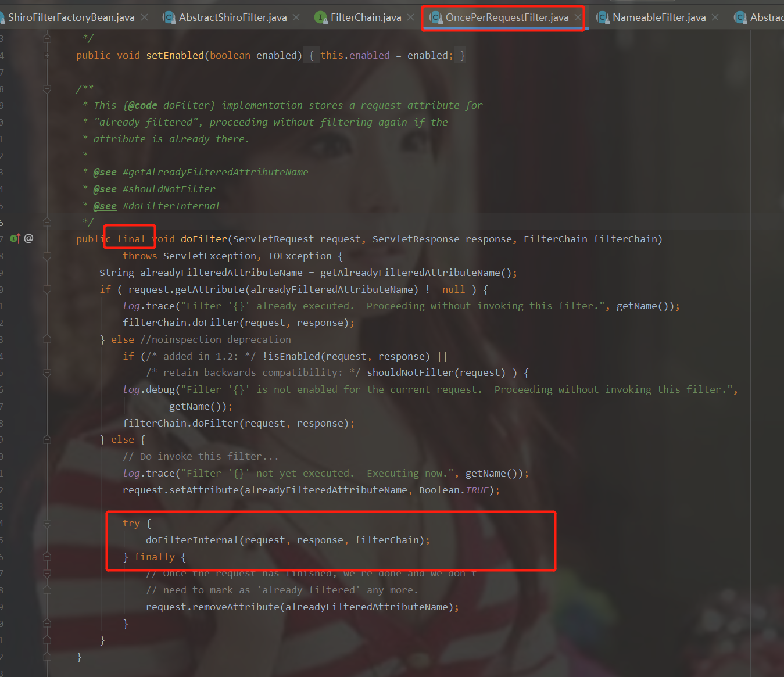Select the FilterChain.java tab
The width and height of the screenshot is (784, 677).
click(x=366, y=17)
